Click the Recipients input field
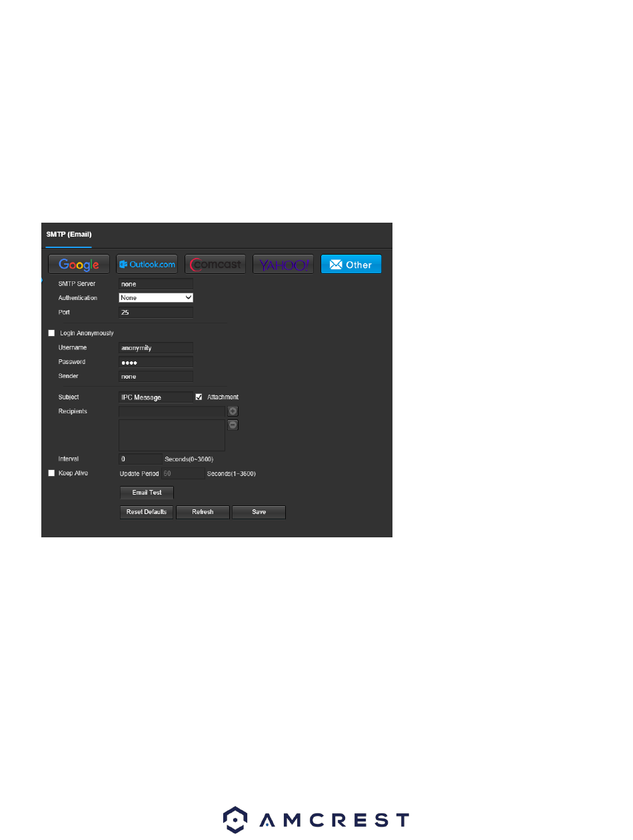The width and height of the screenshot is (633, 840). click(172, 411)
